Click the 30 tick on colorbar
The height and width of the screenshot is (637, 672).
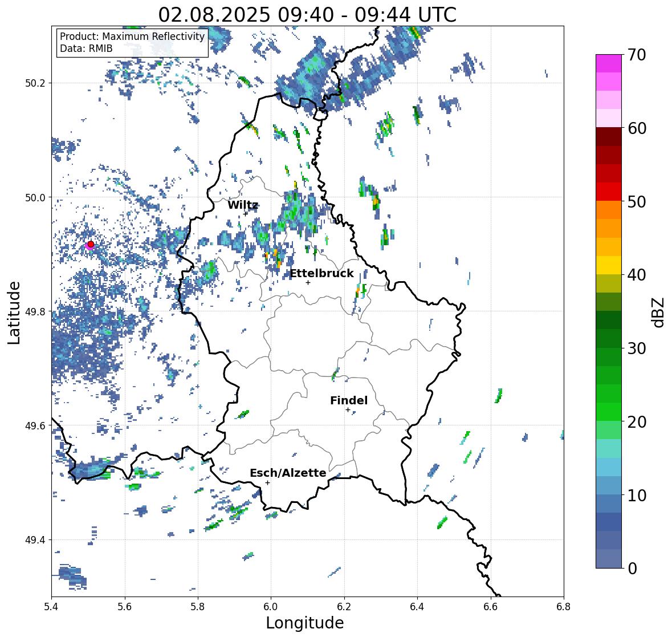click(636, 348)
